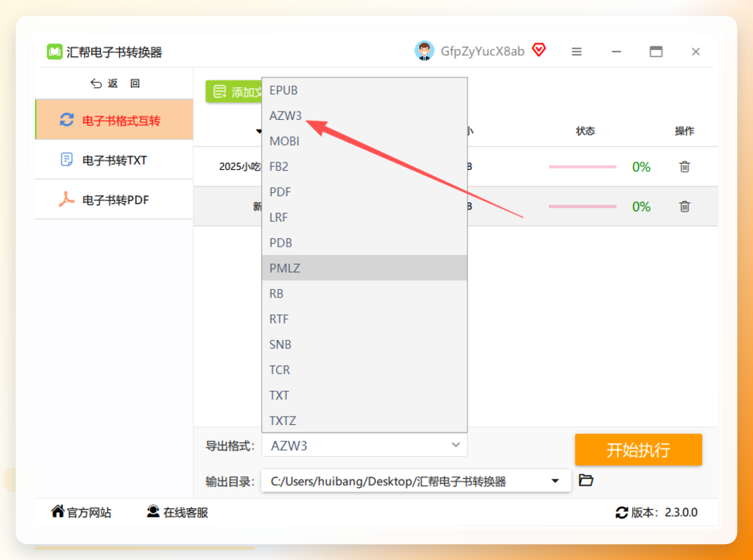Screen dimensions: 753x560
Task: Open output folder with folder icon
Action: point(586,480)
